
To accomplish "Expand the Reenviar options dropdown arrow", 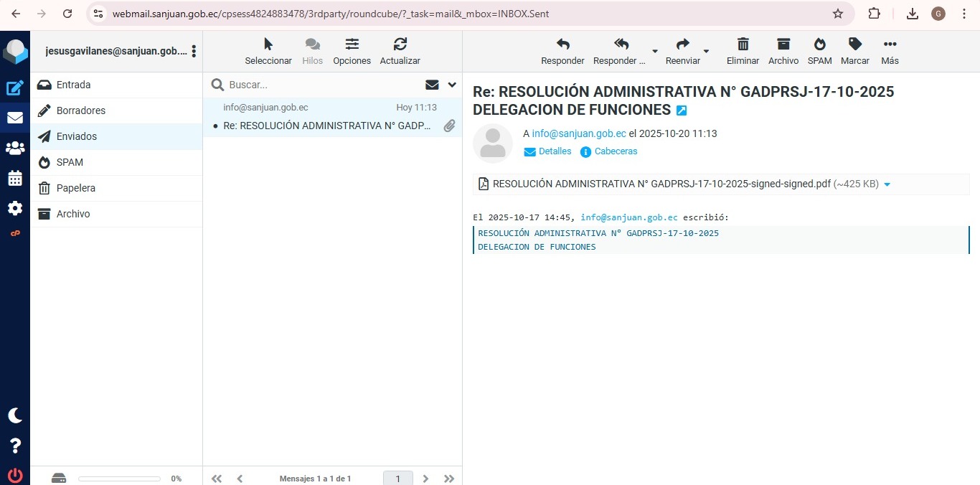I will [x=706, y=51].
